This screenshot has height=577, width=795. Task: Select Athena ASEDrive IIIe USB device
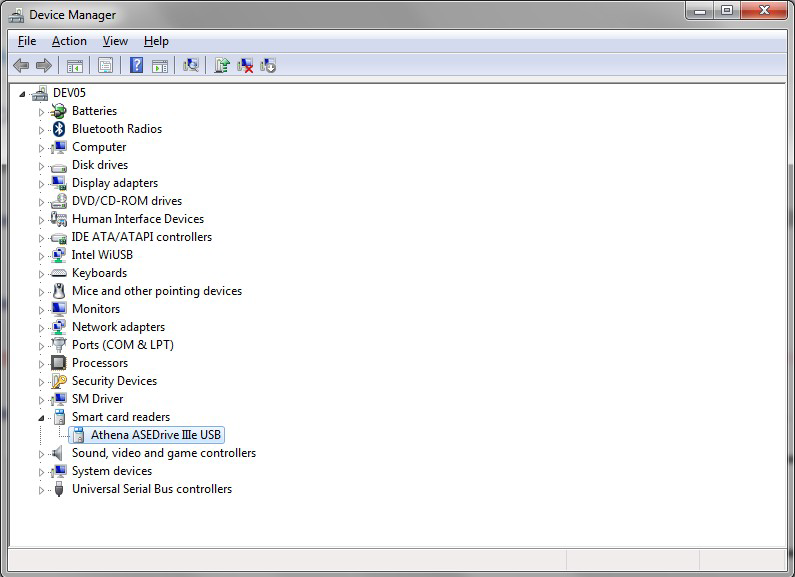point(156,435)
